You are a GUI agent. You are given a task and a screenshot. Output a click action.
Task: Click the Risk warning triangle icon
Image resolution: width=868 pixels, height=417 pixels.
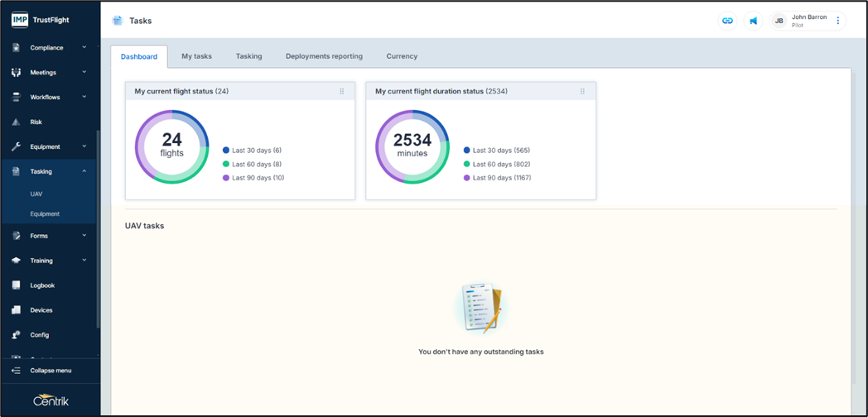point(16,122)
